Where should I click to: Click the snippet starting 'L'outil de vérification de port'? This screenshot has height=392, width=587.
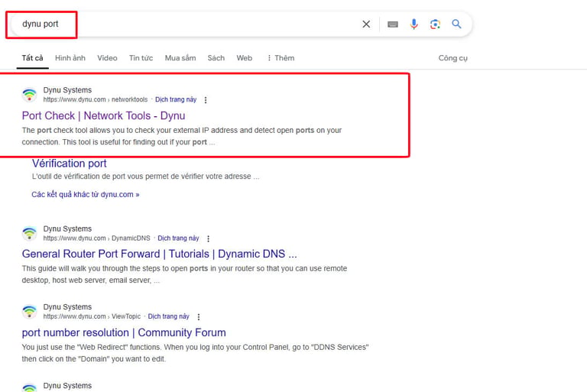coord(145,177)
